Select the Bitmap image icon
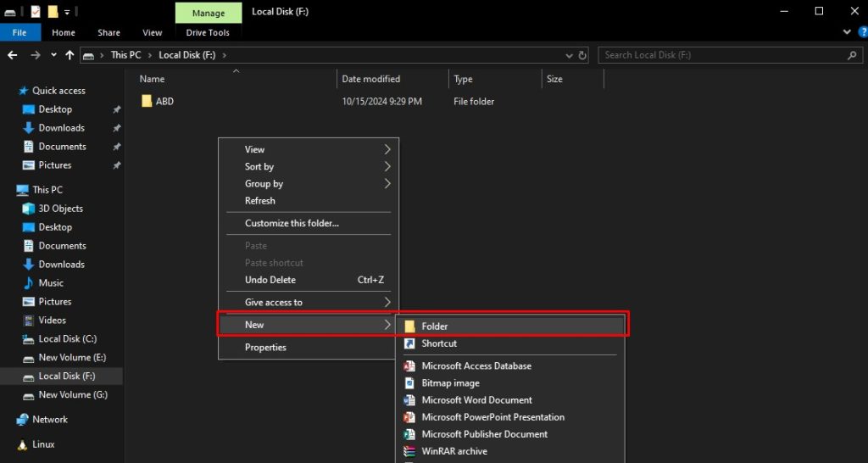 click(x=409, y=383)
